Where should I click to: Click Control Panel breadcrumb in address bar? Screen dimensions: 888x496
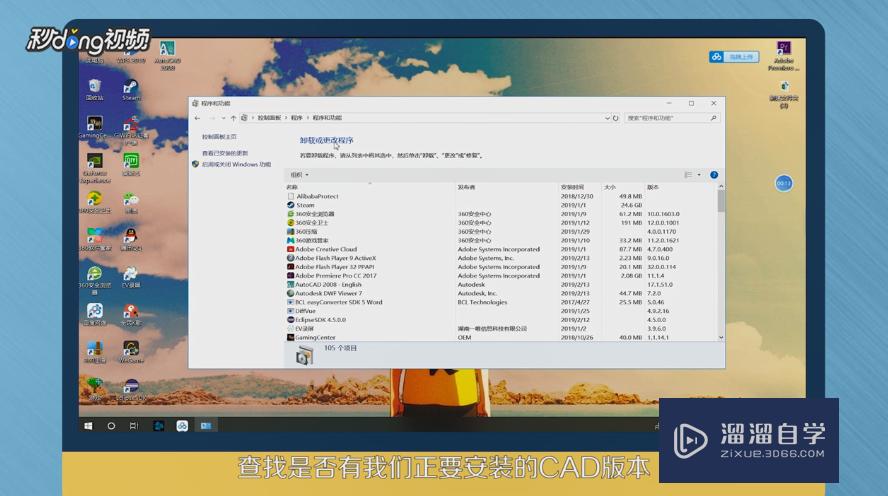coord(269,118)
